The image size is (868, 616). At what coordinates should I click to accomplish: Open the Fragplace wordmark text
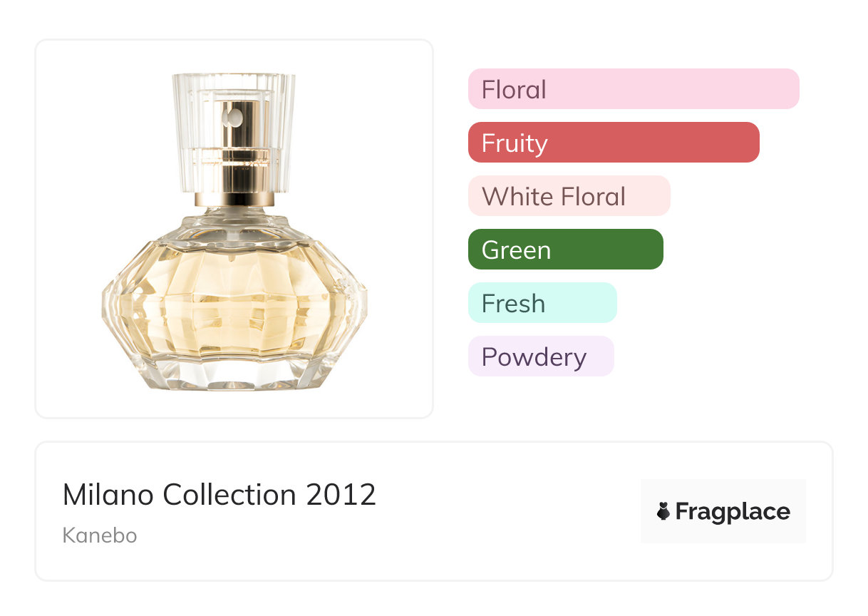point(733,512)
